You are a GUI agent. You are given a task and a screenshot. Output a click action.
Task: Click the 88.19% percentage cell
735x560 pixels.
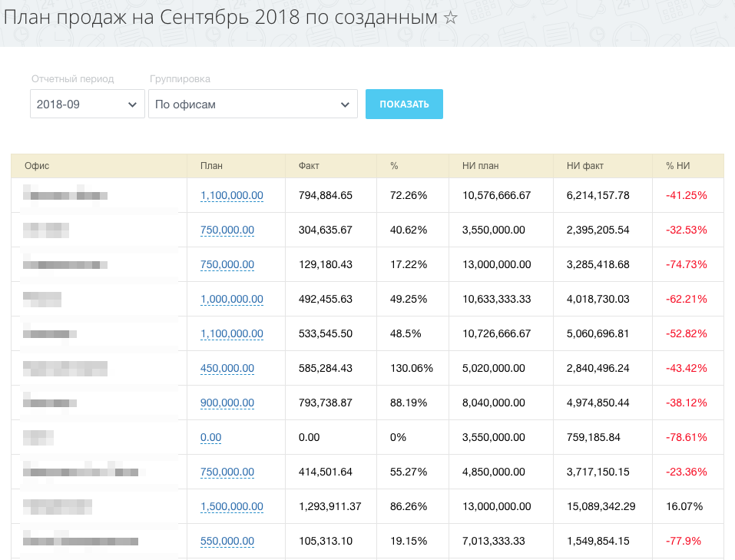coord(409,403)
